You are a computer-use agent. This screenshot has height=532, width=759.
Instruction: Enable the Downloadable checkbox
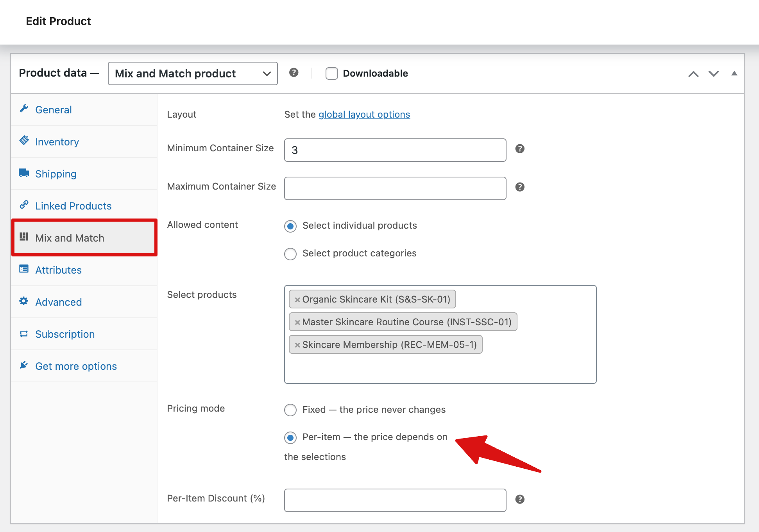(331, 73)
